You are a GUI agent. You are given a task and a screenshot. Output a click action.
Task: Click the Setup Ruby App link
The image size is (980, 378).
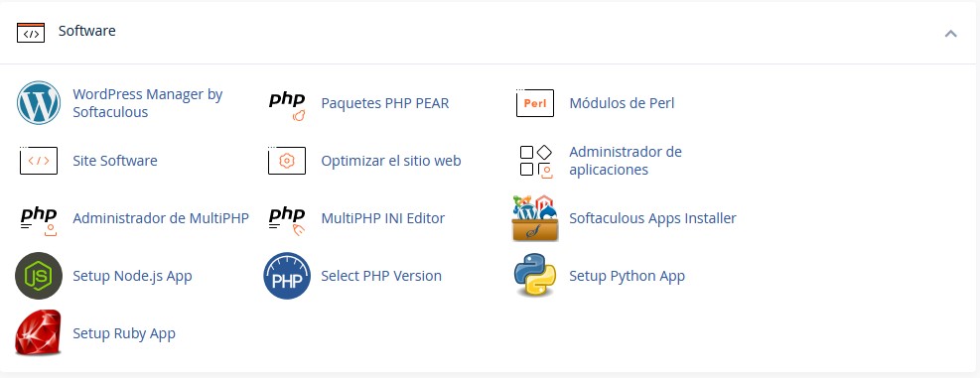pos(124,333)
